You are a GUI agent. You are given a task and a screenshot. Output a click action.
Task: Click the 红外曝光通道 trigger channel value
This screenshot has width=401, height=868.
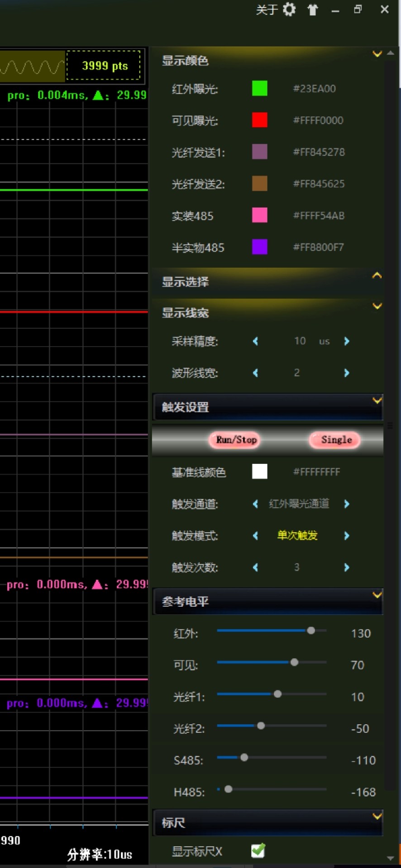click(x=299, y=504)
